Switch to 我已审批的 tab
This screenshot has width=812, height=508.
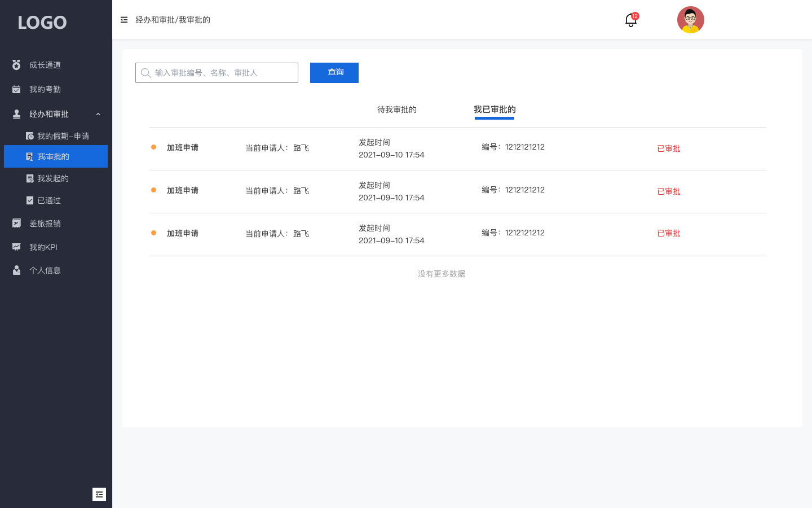[495, 110]
